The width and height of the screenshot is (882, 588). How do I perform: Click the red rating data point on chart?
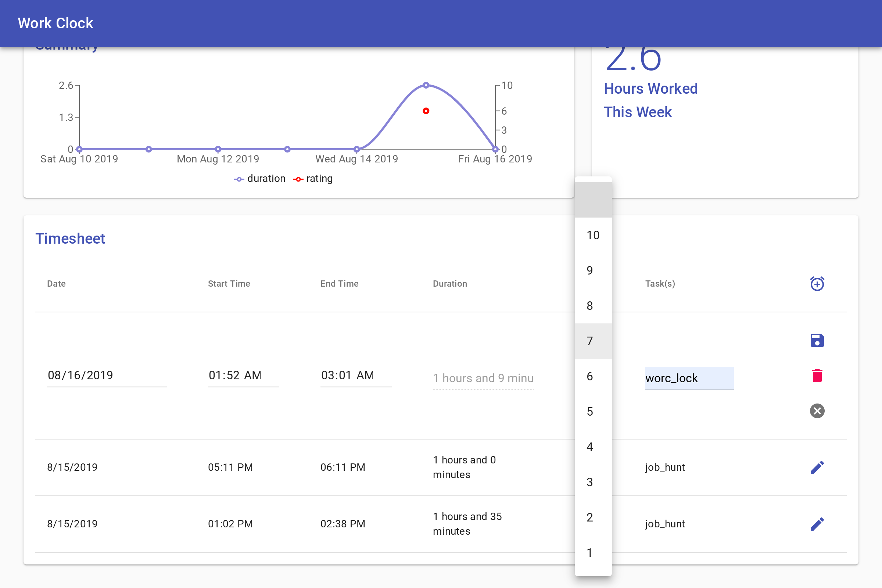(x=426, y=111)
